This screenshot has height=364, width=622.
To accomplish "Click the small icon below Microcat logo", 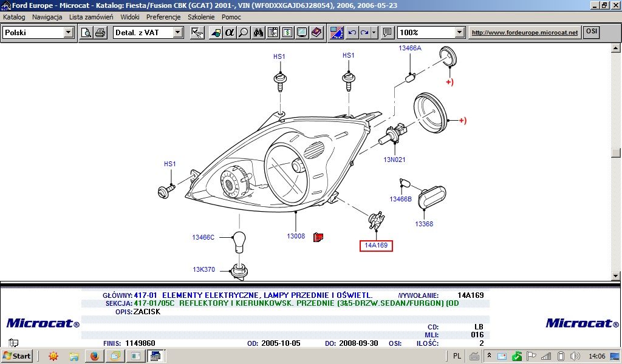I will coord(13,342).
